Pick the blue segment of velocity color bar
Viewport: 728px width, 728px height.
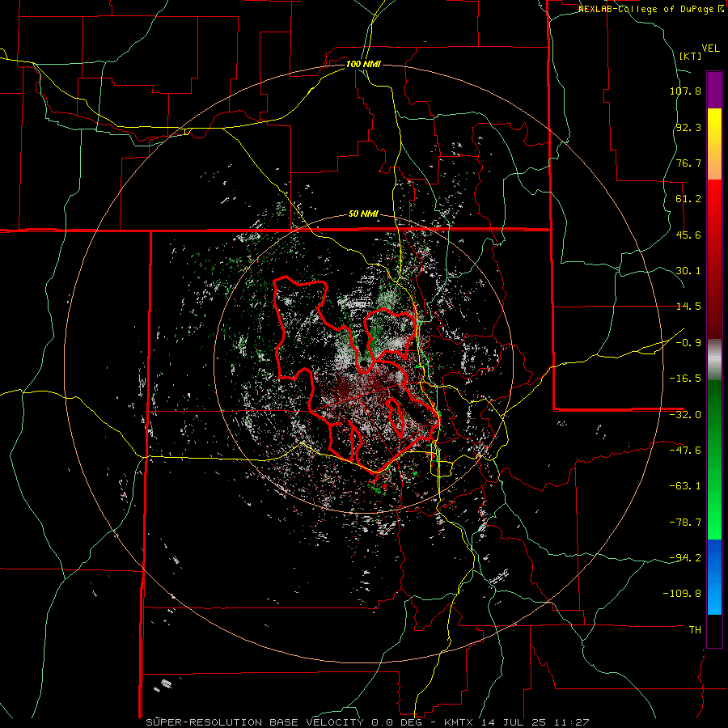pyautogui.click(x=714, y=577)
